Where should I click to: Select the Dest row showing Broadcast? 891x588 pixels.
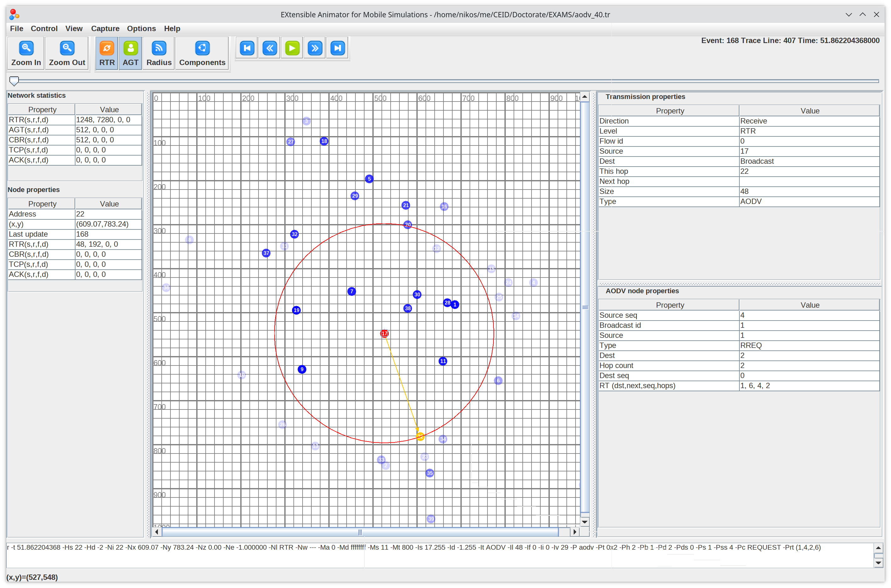739,161
